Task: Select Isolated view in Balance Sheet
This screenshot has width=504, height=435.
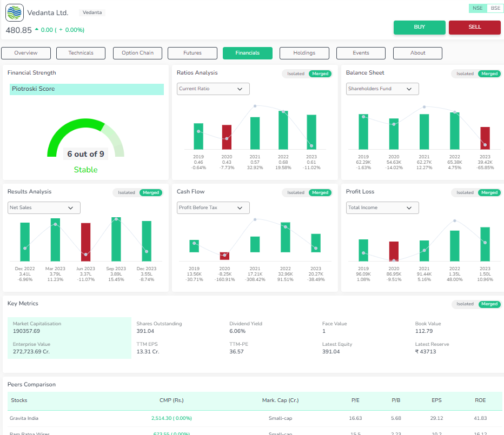Action: coord(465,73)
